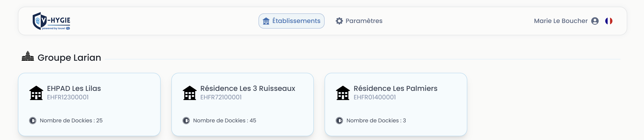Image resolution: width=644 pixels, height=140 pixels.
Task: Click Dockies icon showing count 3
Action: 339,121
